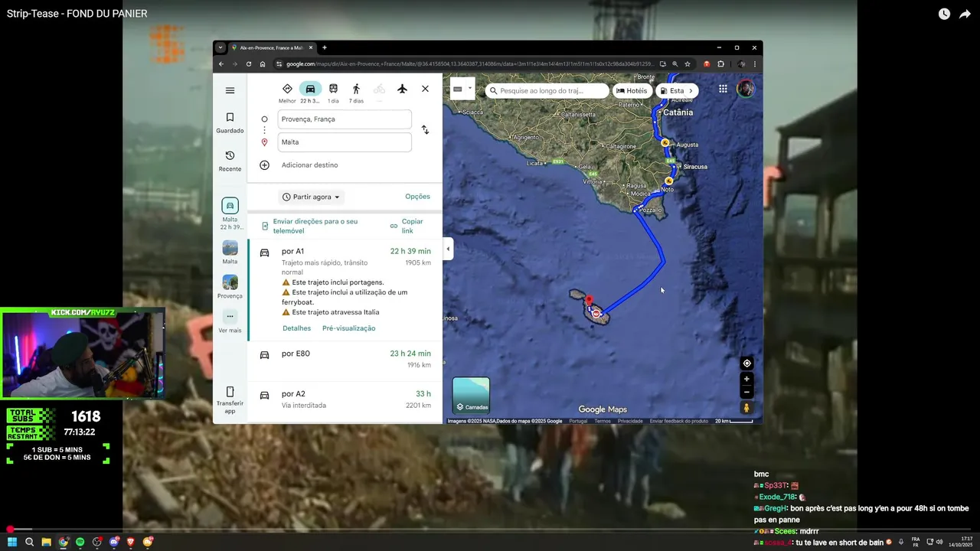Switch to walking mode icon
980x551 pixels.
tap(356, 89)
